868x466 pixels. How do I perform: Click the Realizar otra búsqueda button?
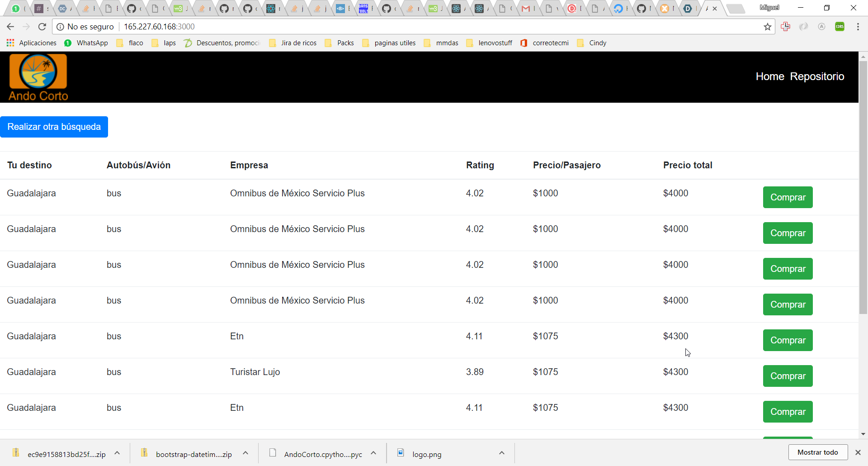(54, 127)
